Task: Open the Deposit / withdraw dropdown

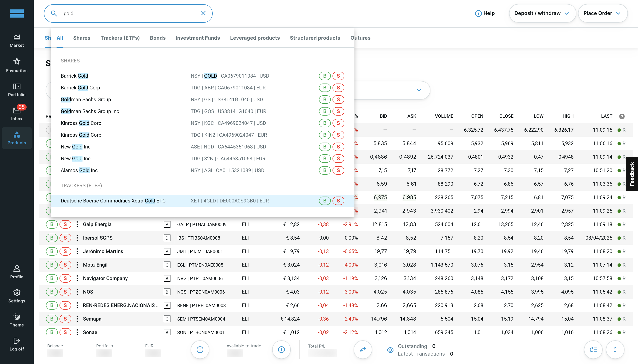Action: click(x=542, y=13)
